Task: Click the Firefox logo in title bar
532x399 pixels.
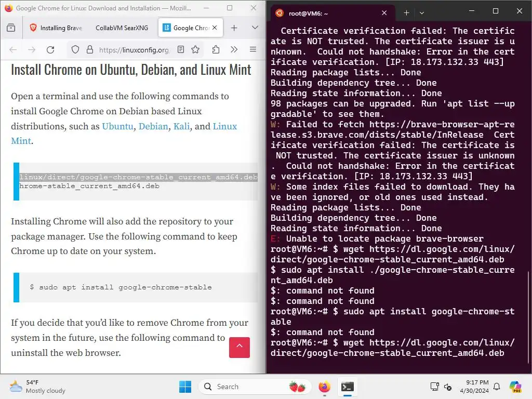Action: coord(9,8)
